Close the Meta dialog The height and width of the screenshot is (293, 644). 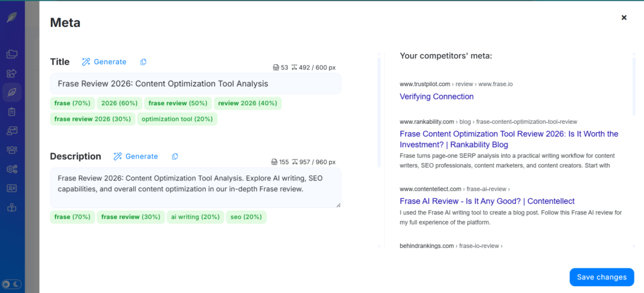point(624,17)
